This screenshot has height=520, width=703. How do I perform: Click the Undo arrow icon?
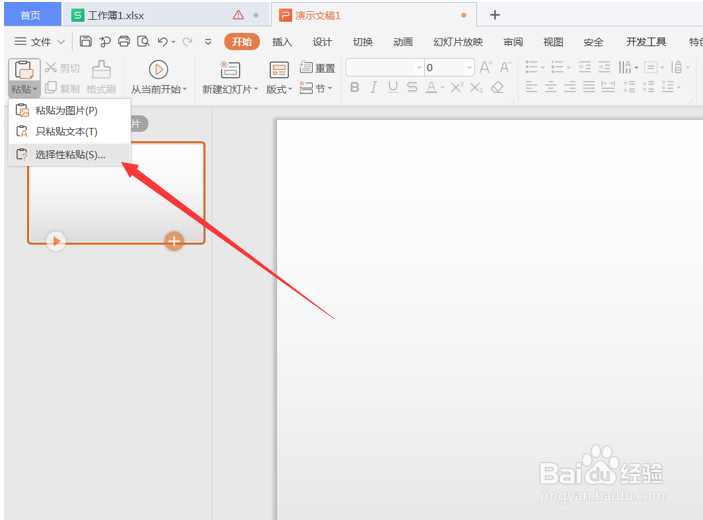pos(163,42)
